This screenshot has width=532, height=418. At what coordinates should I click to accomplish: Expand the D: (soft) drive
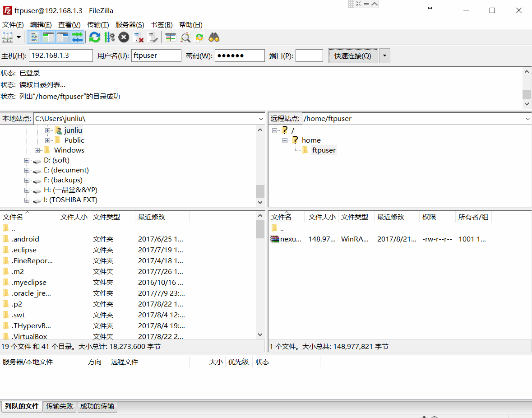[x=27, y=161]
